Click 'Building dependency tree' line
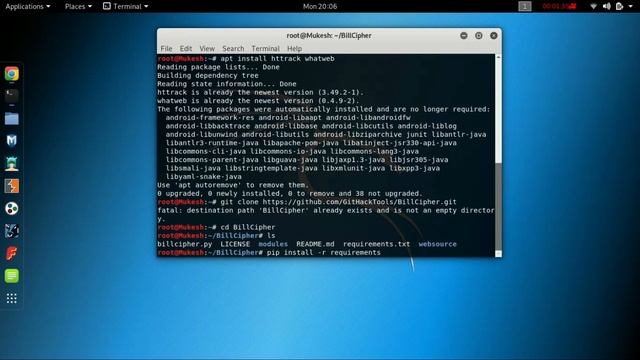 tap(208, 76)
